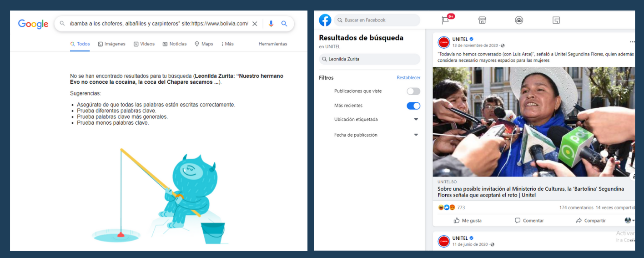
Task: Open the Maps tab
Action: tap(204, 44)
